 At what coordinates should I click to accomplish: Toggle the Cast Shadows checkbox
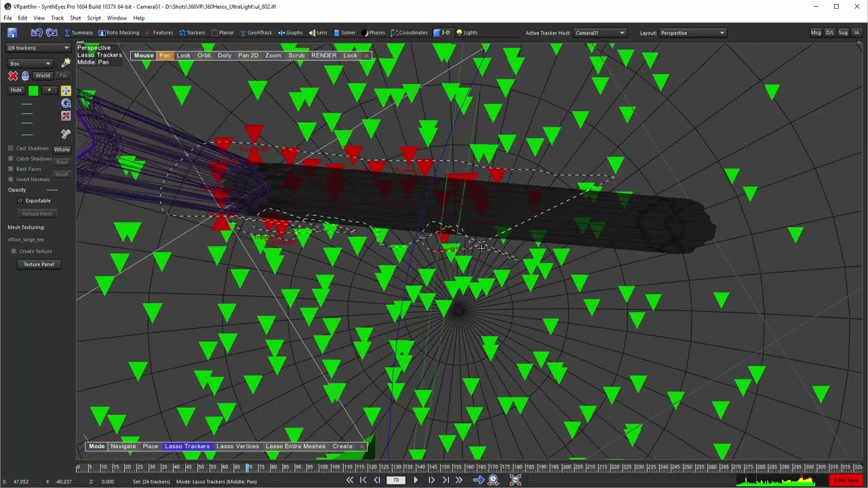(x=11, y=148)
